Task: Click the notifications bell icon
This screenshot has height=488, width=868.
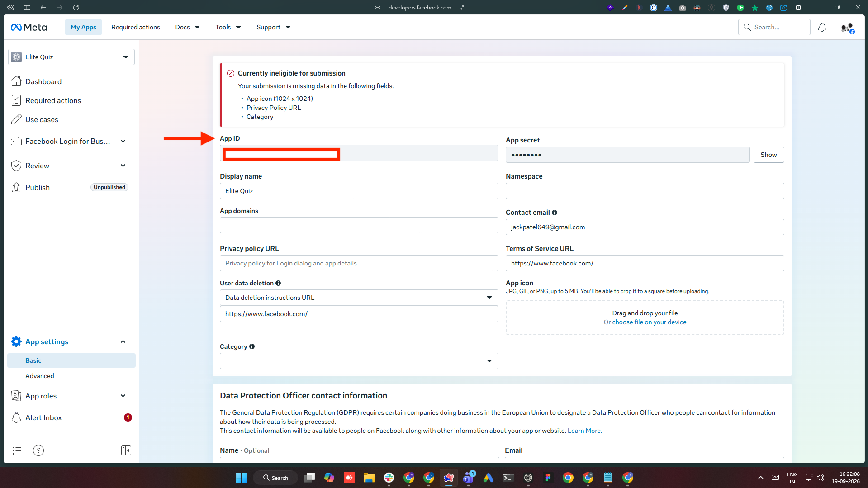Action: click(x=822, y=27)
